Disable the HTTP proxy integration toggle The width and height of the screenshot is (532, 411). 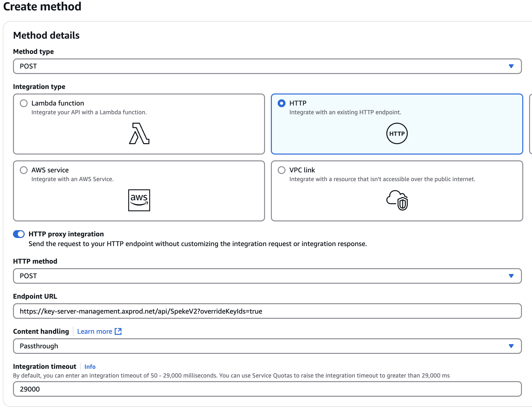point(19,234)
